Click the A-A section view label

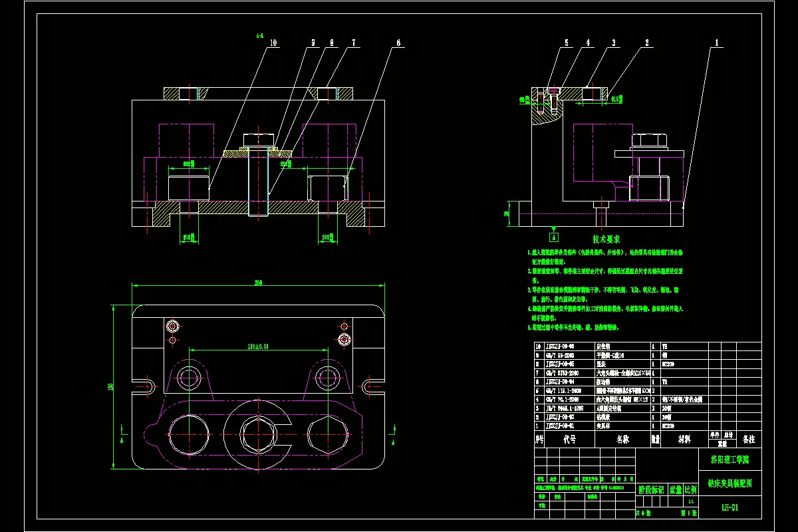[x=260, y=37]
